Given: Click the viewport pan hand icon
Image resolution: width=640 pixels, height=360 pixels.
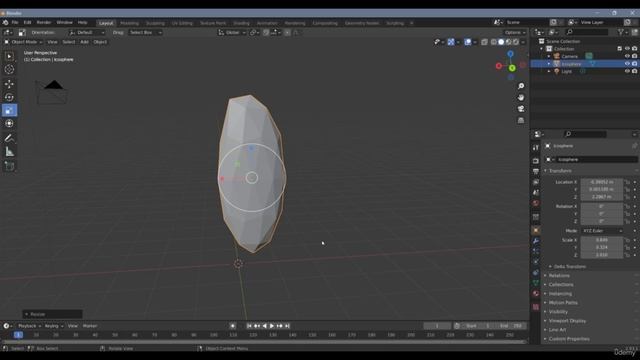Looking at the screenshot, I should tap(521, 98).
